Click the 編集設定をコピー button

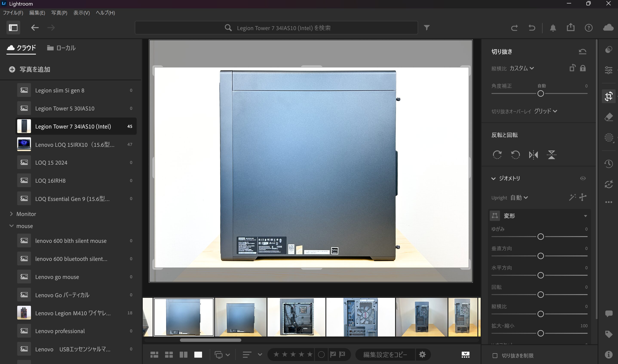pos(385,354)
